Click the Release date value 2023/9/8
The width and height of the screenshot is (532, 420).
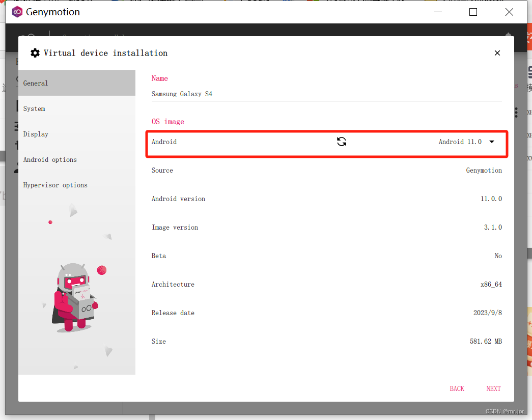tap(488, 313)
